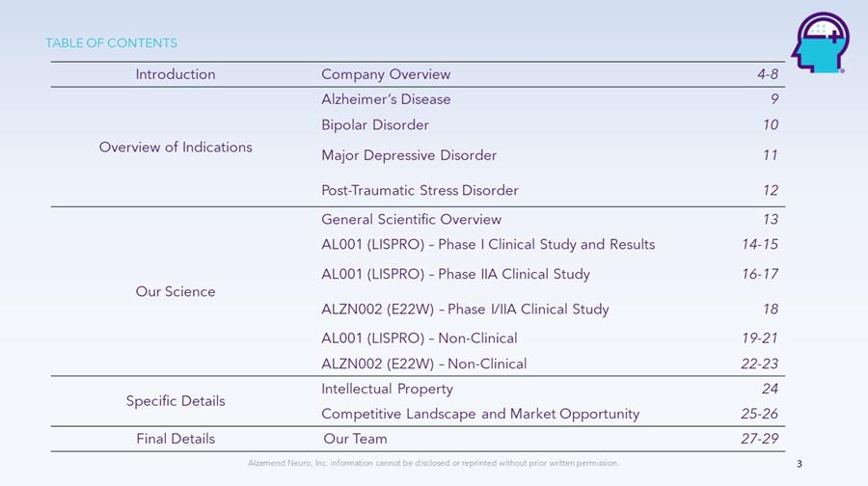This screenshot has height=486, width=868.
Task: Select the Overview of Indications heading
Action: pyautogui.click(x=176, y=147)
